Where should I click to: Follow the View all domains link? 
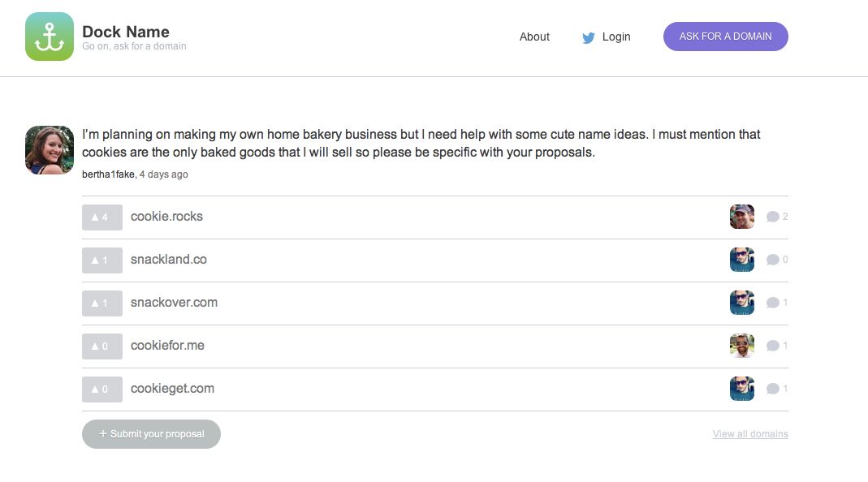[x=750, y=434]
